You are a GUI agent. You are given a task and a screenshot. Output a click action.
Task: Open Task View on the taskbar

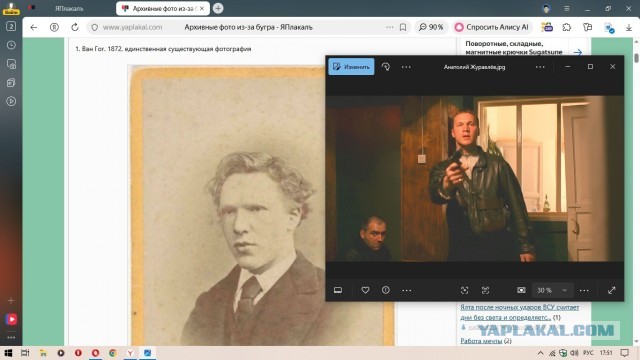click(25, 353)
